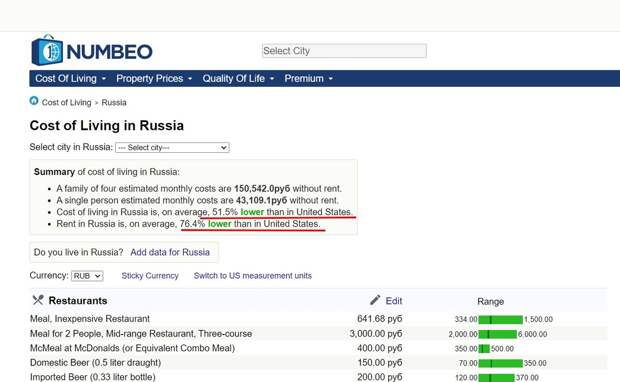Click the 150,542.0руб family cost figure
Image resolution: width=620 pixels, height=382 pixels.
click(262, 189)
